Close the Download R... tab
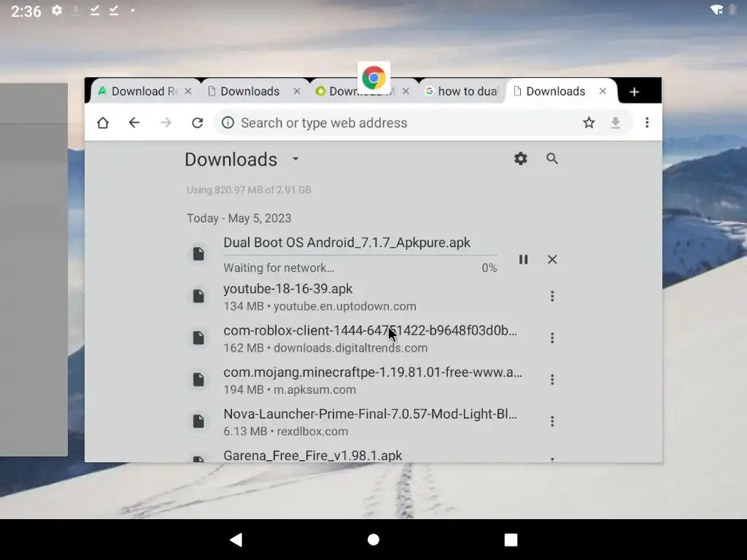The width and height of the screenshot is (747, 560). point(188,91)
